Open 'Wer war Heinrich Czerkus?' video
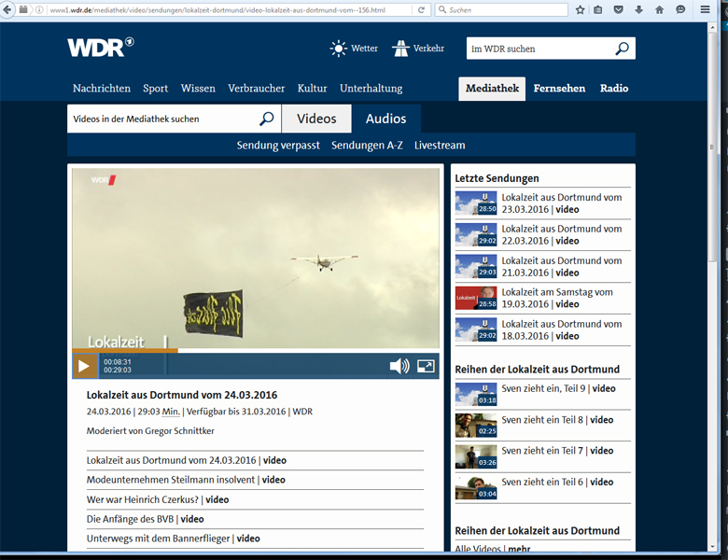 tap(158, 499)
